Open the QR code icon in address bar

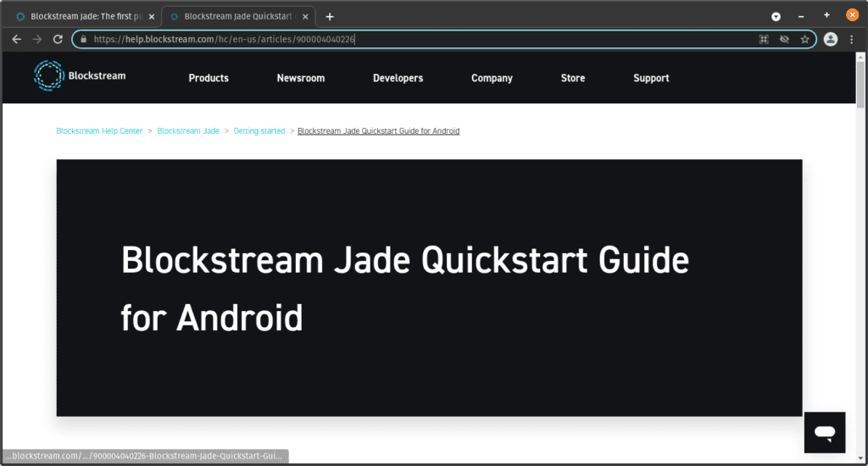click(x=764, y=39)
